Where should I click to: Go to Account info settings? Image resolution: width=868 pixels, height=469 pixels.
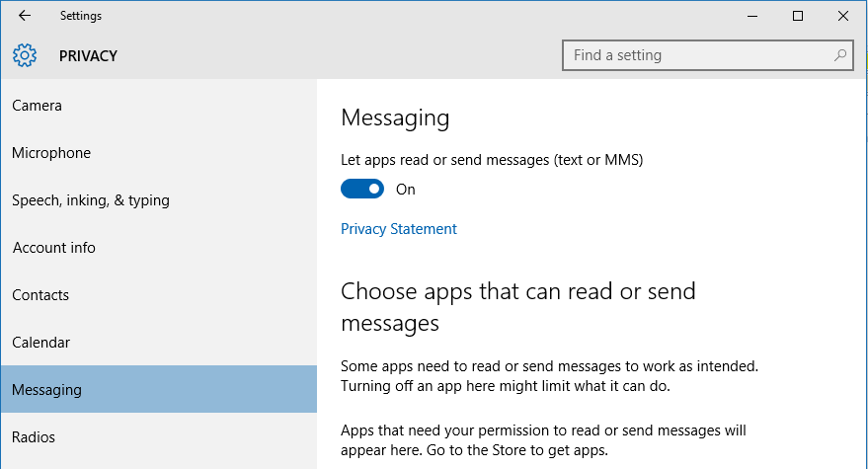click(159, 248)
